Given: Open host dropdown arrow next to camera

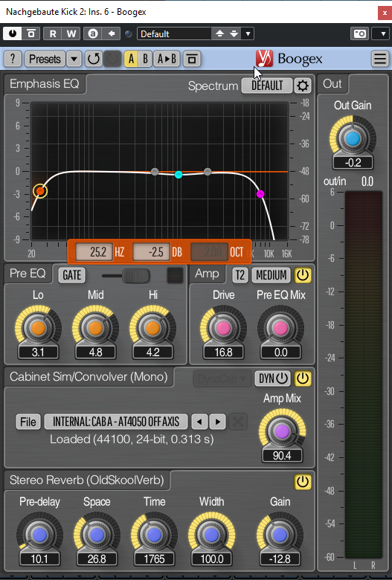Looking at the screenshot, I should (x=382, y=34).
